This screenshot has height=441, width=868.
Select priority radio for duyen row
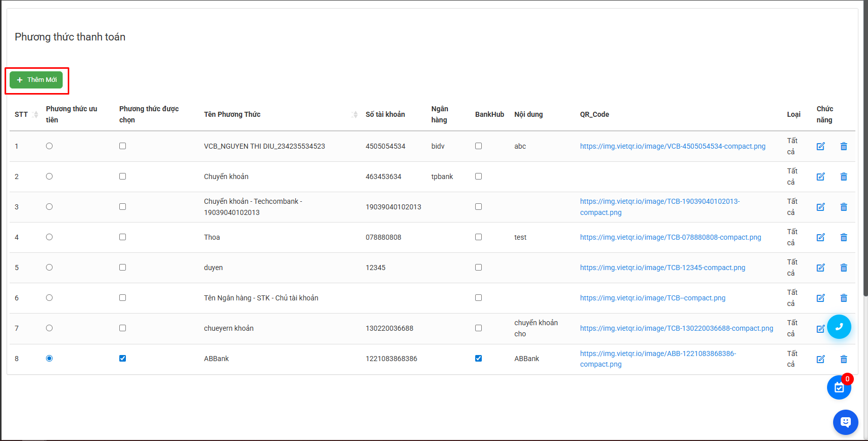[x=49, y=268]
